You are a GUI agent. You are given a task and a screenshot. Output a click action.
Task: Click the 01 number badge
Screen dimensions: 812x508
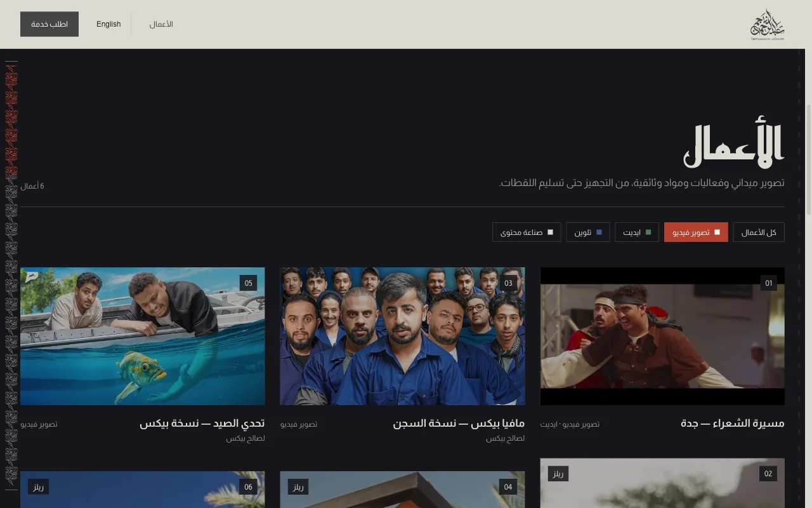[769, 283]
